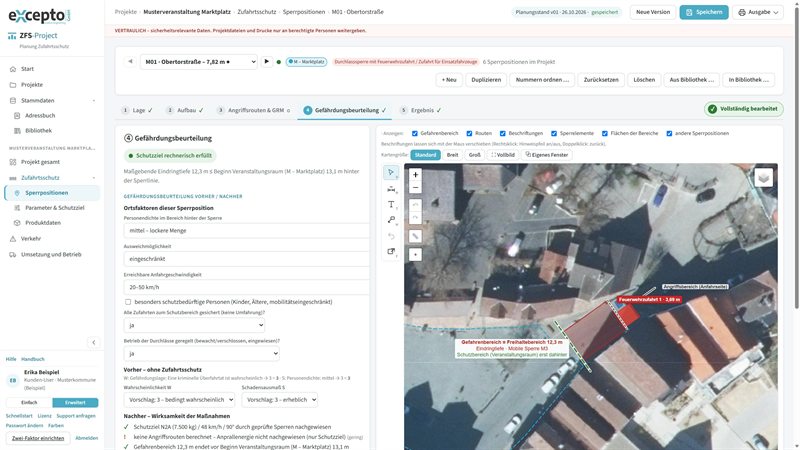
Task: Click Neue Version button
Action: 653,12
